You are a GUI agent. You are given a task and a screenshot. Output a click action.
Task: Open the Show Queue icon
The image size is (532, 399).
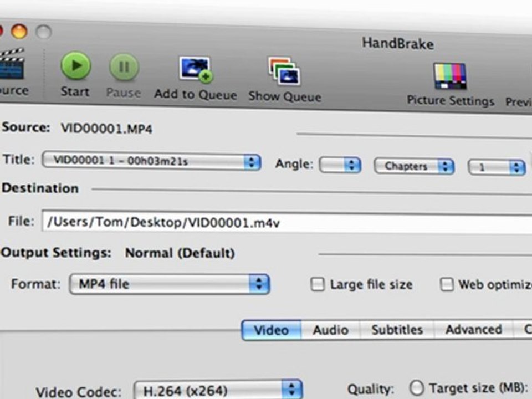click(x=284, y=71)
